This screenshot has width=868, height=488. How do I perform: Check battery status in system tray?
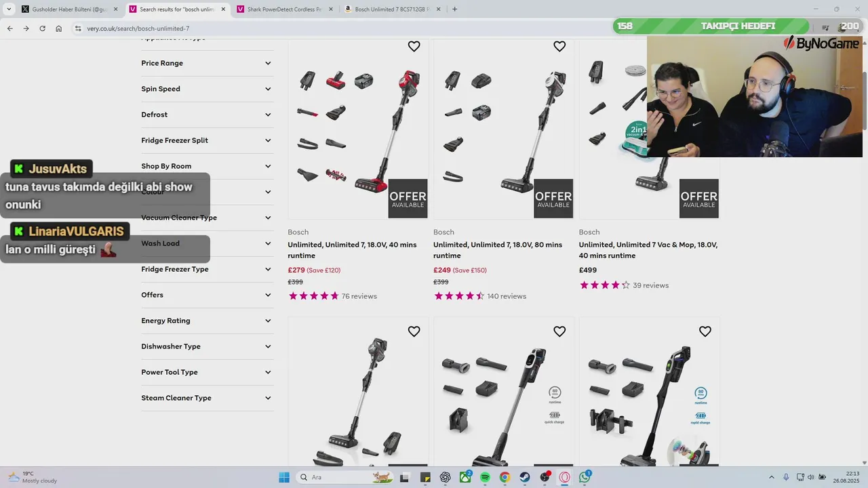pos(823,477)
